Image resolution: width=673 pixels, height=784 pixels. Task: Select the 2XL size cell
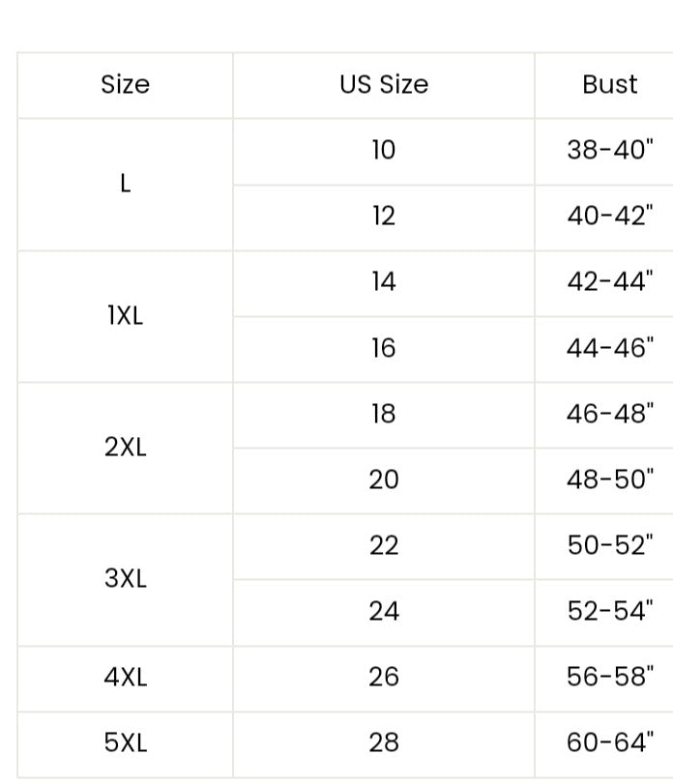coord(125,448)
